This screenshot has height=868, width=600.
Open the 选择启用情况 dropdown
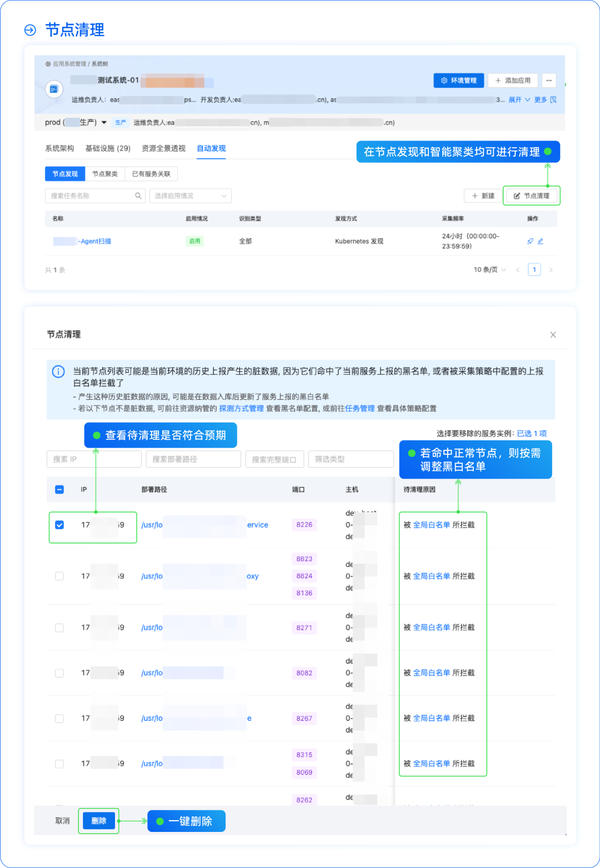click(x=190, y=195)
